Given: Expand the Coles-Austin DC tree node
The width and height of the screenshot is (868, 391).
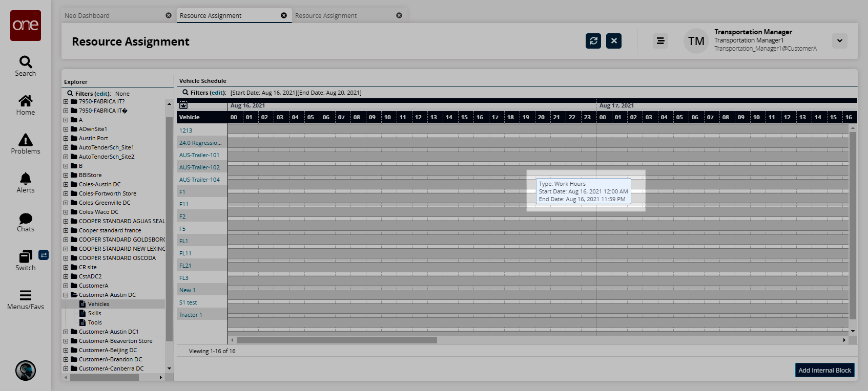Looking at the screenshot, I should click(66, 184).
